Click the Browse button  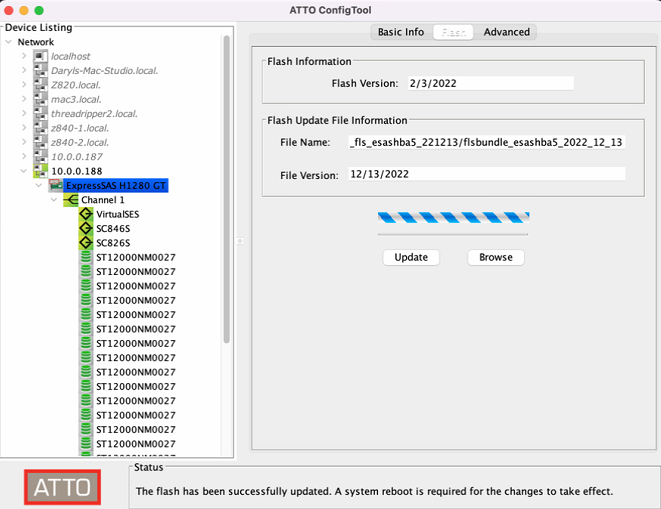[x=496, y=257]
